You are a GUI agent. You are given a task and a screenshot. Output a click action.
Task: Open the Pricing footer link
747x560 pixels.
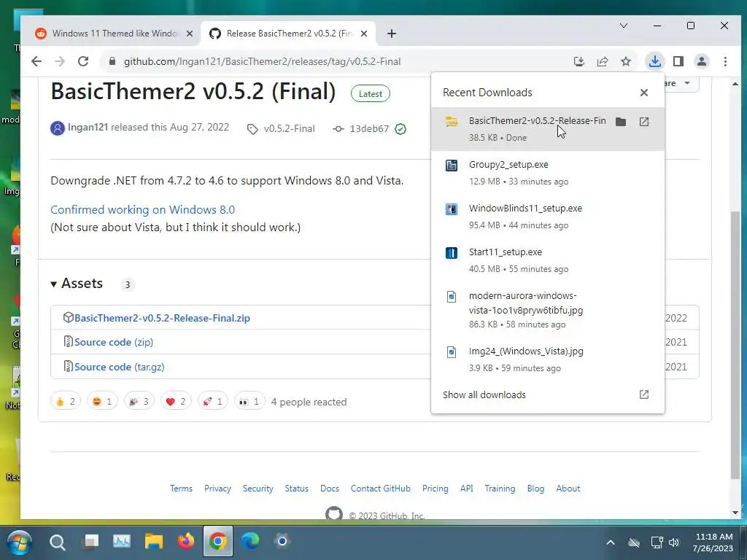coord(435,489)
